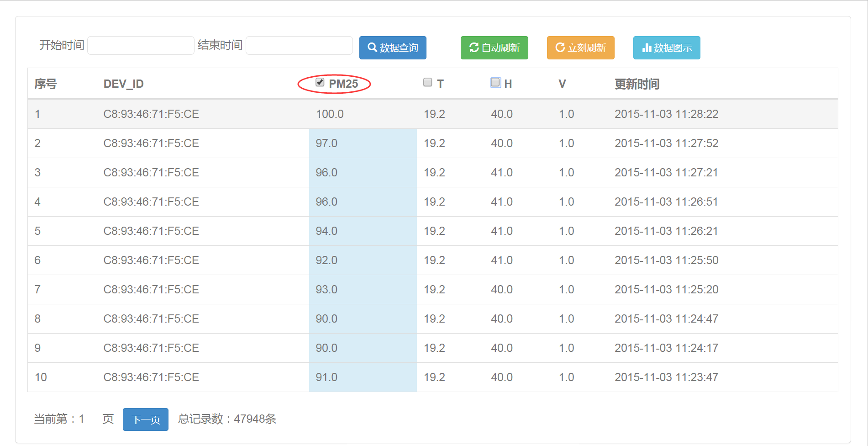This screenshot has width=868, height=446.
Task: Focus the 开始时间 start time field
Action: click(141, 46)
